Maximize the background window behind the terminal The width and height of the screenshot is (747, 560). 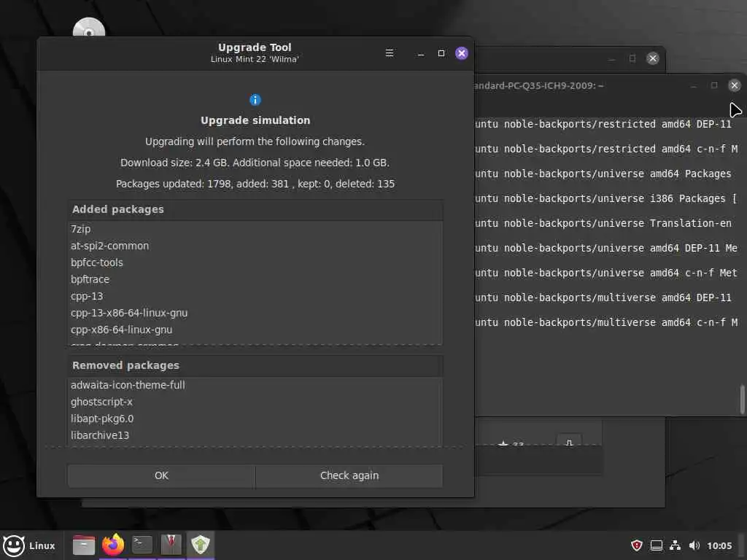632,58
